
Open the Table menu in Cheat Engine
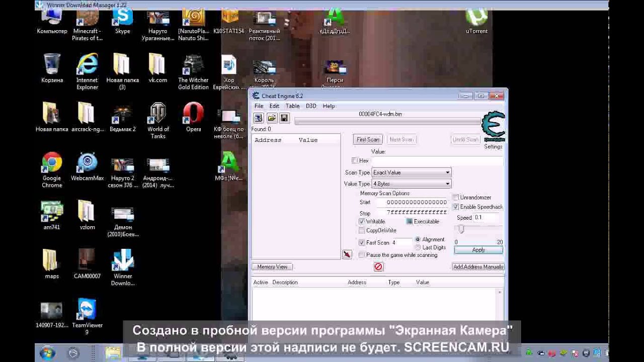point(292,106)
